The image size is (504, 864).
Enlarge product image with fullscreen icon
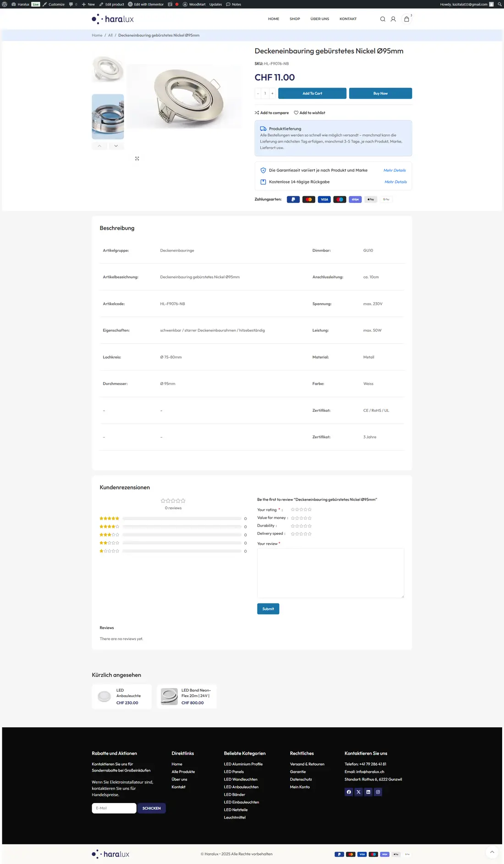pyautogui.click(x=137, y=159)
